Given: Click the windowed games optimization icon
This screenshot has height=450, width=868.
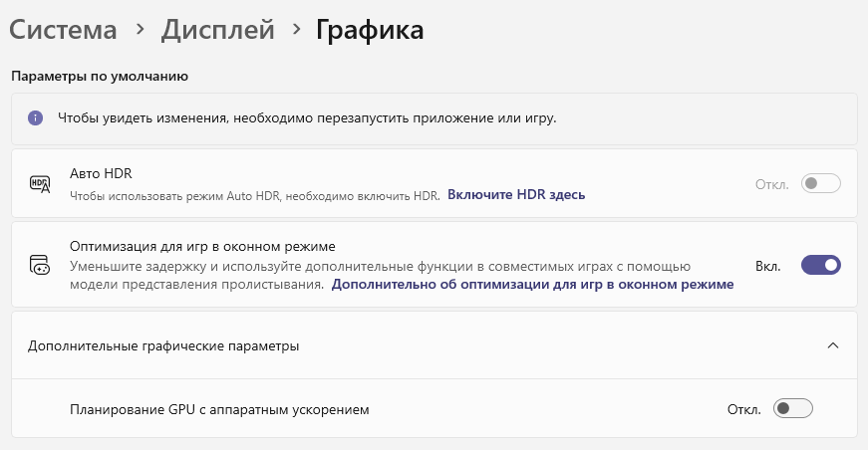Looking at the screenshot, I should point(39,265).
